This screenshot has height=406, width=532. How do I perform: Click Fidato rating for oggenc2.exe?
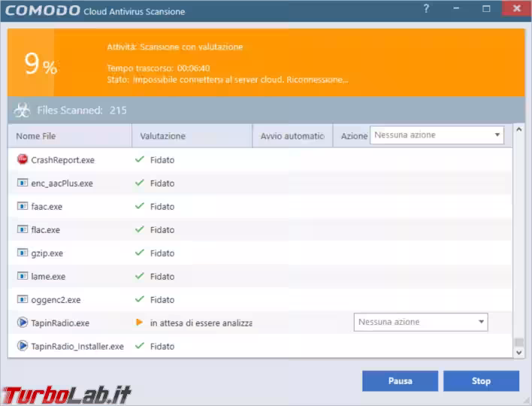click(162, 300)
